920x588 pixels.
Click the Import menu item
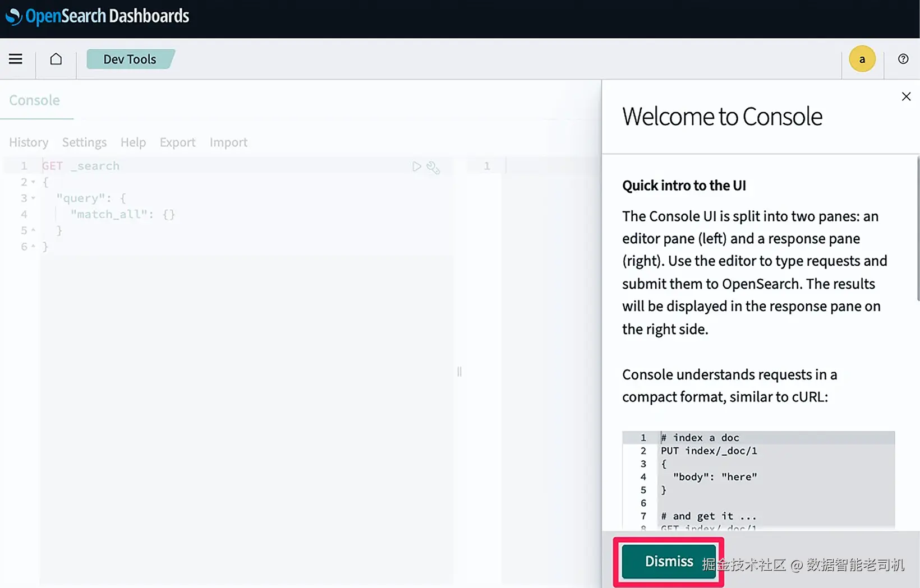(x=228, y=142)
